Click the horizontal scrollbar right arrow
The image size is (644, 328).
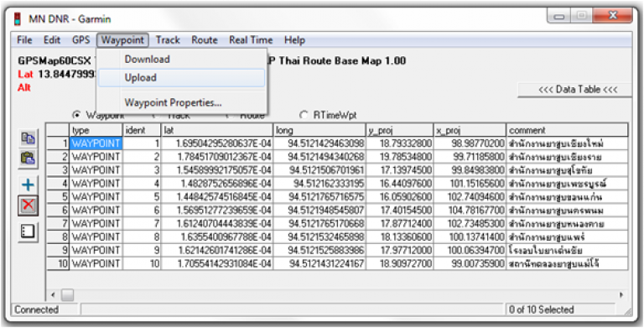(621, 294)
